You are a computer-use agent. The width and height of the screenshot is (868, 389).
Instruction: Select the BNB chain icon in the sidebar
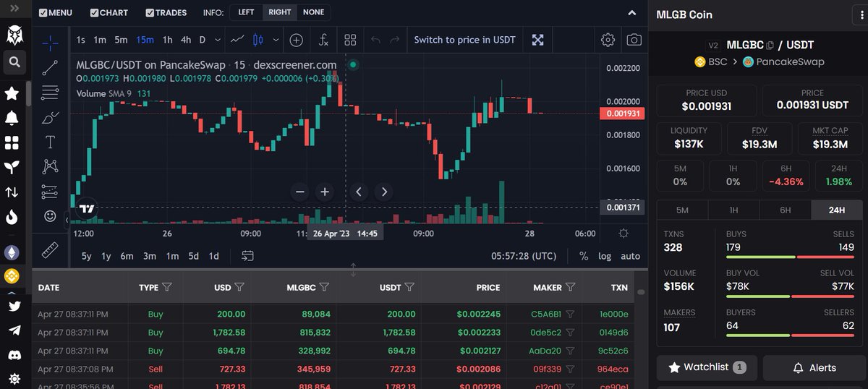(12, 275)
